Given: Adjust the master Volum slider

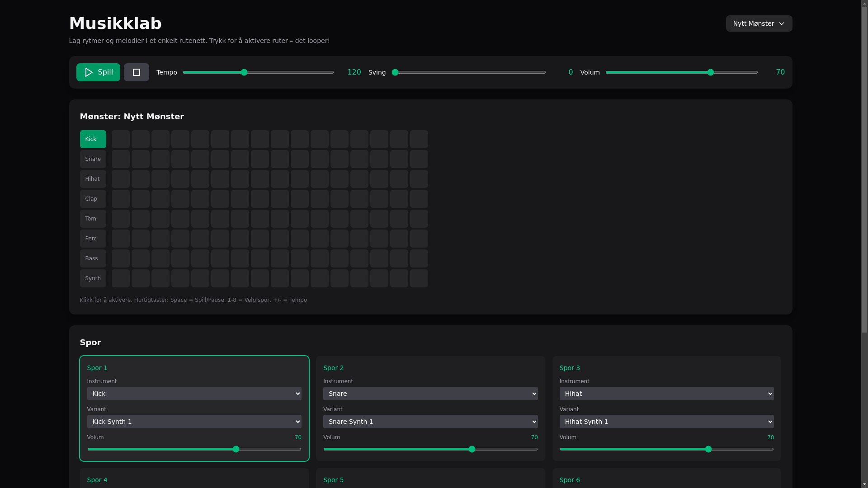Looking at the screenshot, I should tap(710, 72).
